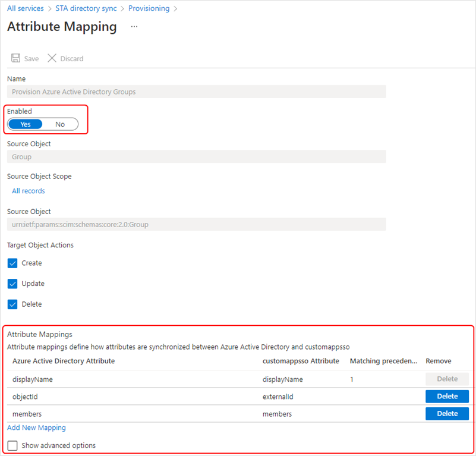Click the displayName customappsso attribute cell
This screenshot has width=476, height=456.
point(283,379)
